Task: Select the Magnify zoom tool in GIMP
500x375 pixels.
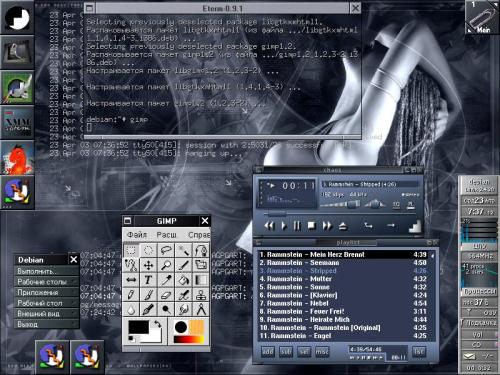Action: tap(166, 265)
